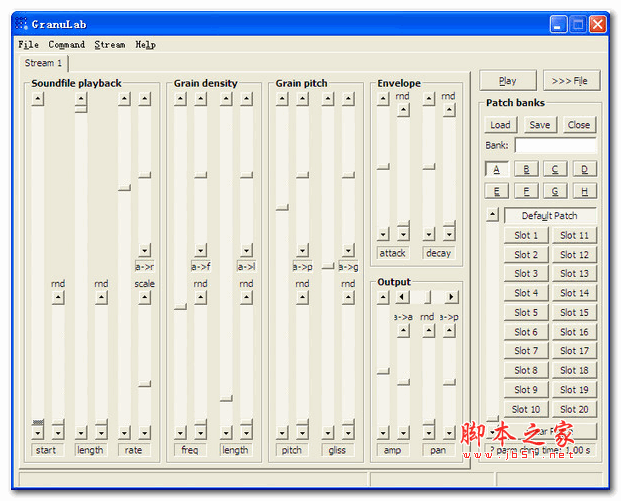The width and height of the screenshot is (621, 501).
Task: Click the right arrow on Output horizontal scrollbar
Action: tap(451, 297)
